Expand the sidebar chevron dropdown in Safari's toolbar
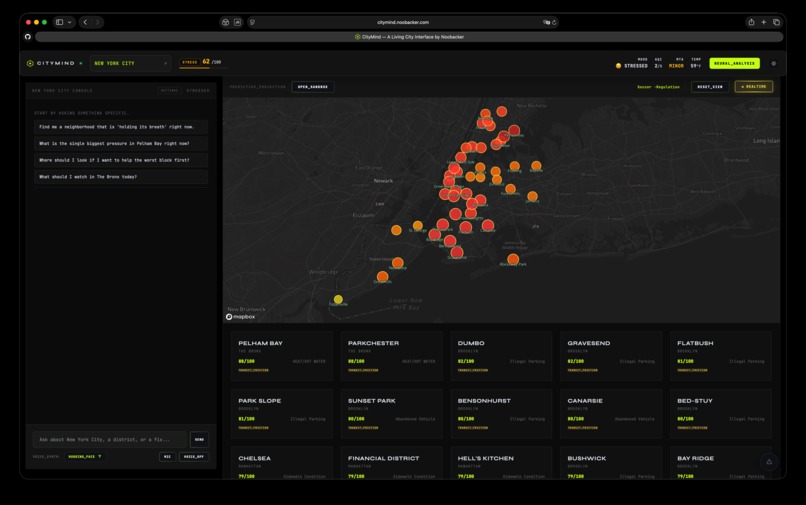 [69, 22]
